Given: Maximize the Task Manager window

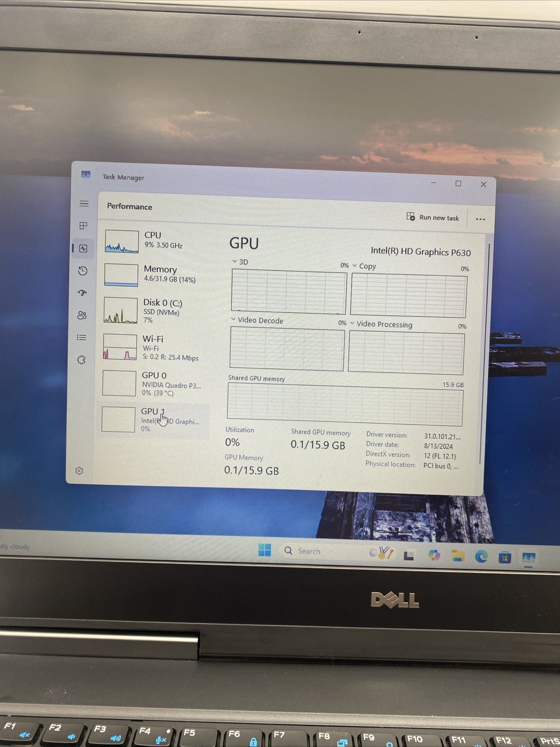Looking at the screenshot, I should (458, 184).
